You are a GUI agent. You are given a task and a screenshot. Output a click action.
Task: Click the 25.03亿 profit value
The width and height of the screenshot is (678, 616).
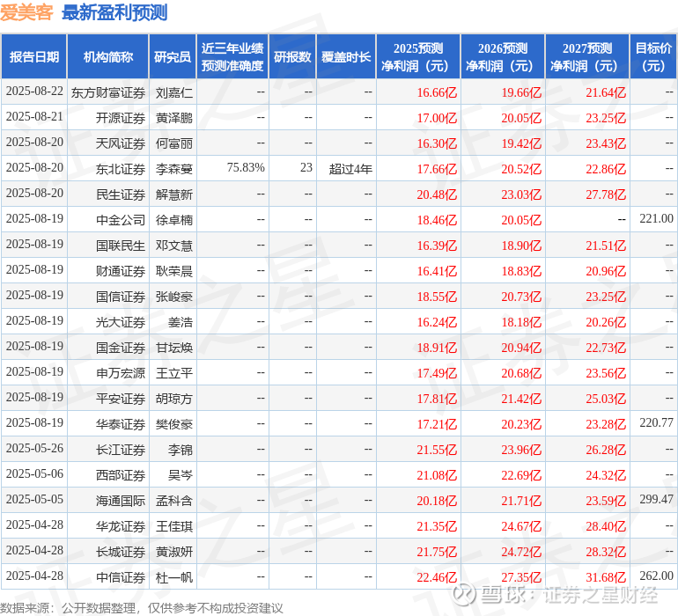(x=606, y=399)
